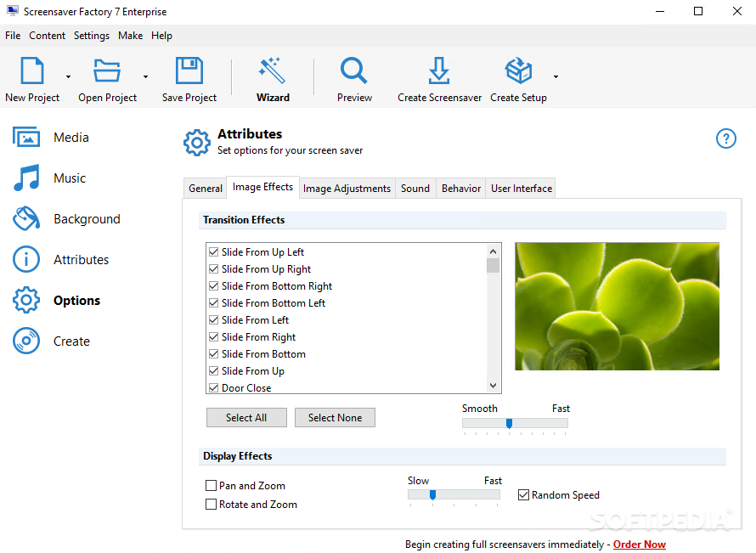Open the Settings menu
This screenshot has height=553, width=756.
pos(92,36)
